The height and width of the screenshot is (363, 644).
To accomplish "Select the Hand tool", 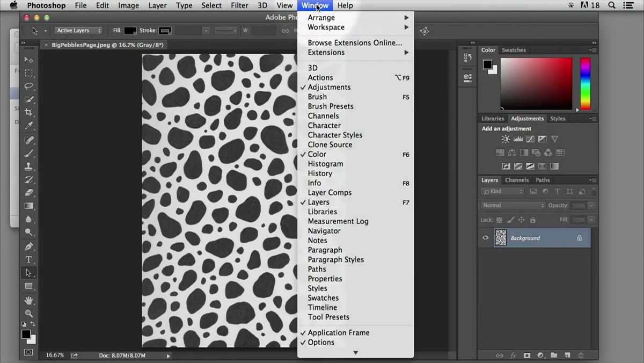I will pyautogui.click(x=29, y=300).
